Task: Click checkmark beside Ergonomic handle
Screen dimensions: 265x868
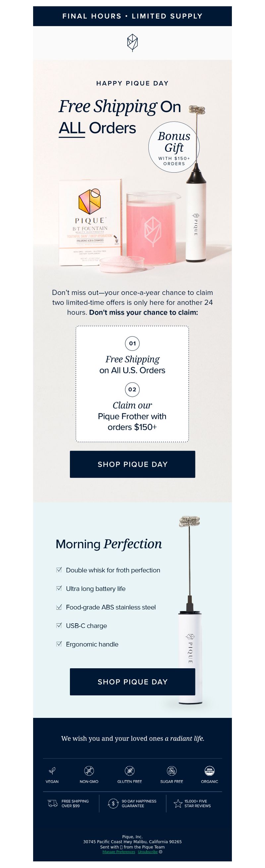Action: (59, 644)
